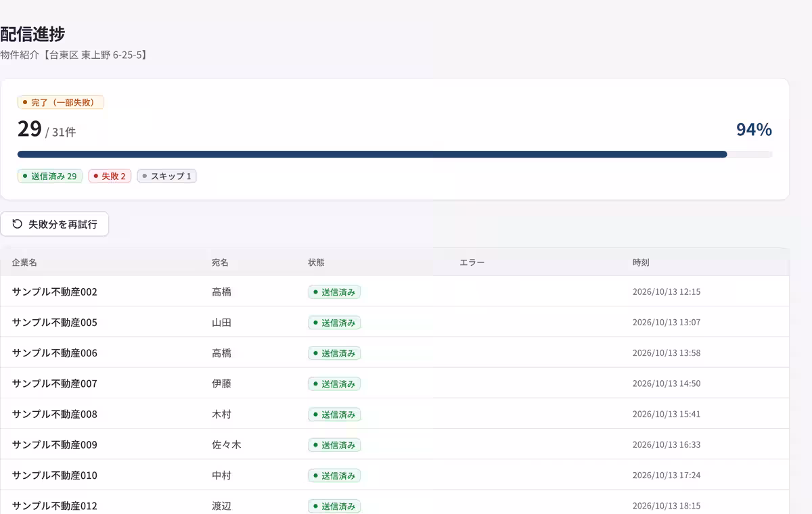Click the blue delivery progress bar
The width and height of the screenshot is (812, 514).
point(394,154)
